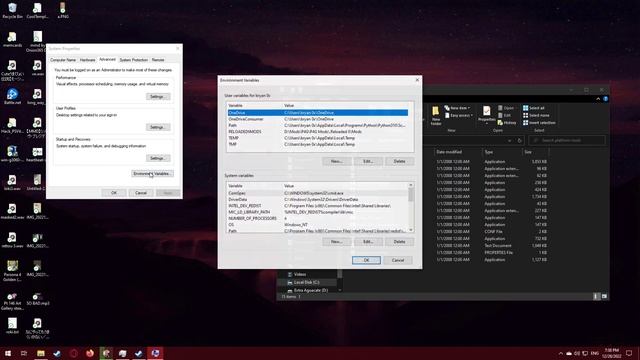Click Select none in File Explorer ribbon
This screenshot has width=640, height=360.
coord(536,116)
